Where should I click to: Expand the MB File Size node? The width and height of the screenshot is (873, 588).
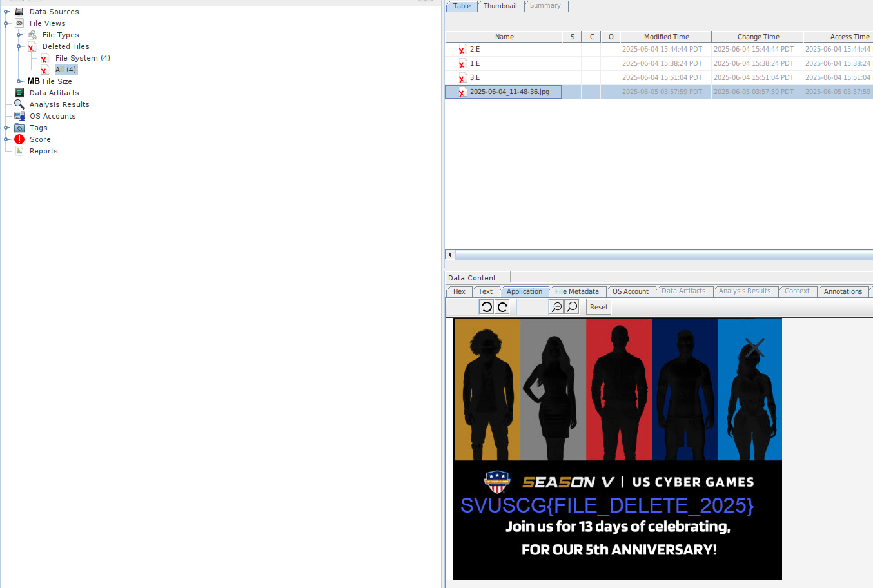[19, 81]
